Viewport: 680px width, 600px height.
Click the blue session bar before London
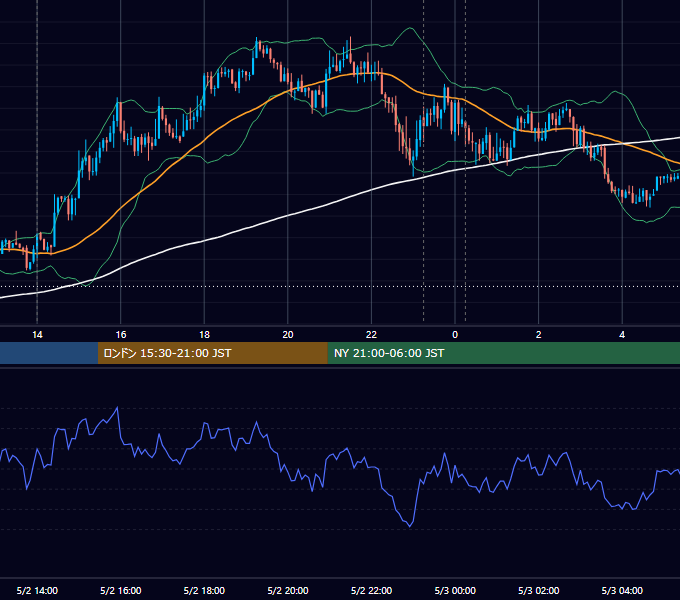[x=49, y=353]
